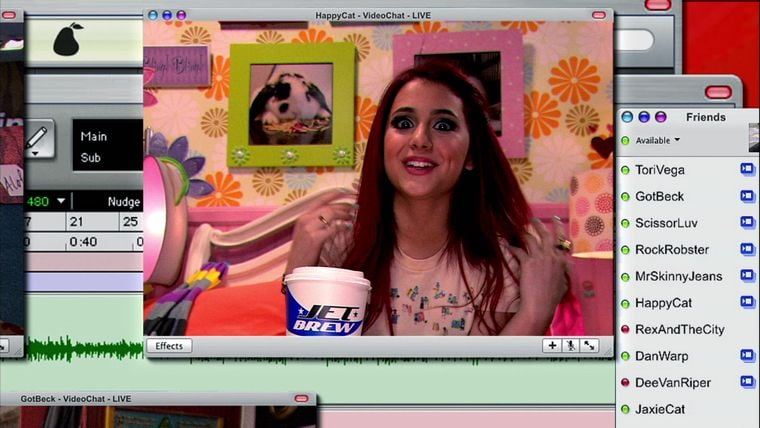Viewport: 760px width, 428px height.
Task: Click the camera icon next to HappyCat
Action: 747,302
